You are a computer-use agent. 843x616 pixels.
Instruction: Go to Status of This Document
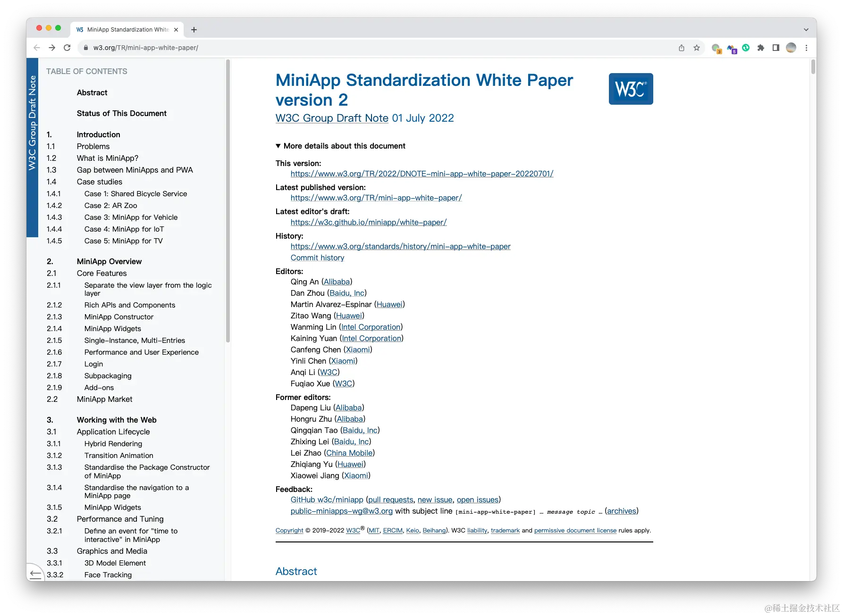[122, 114]
